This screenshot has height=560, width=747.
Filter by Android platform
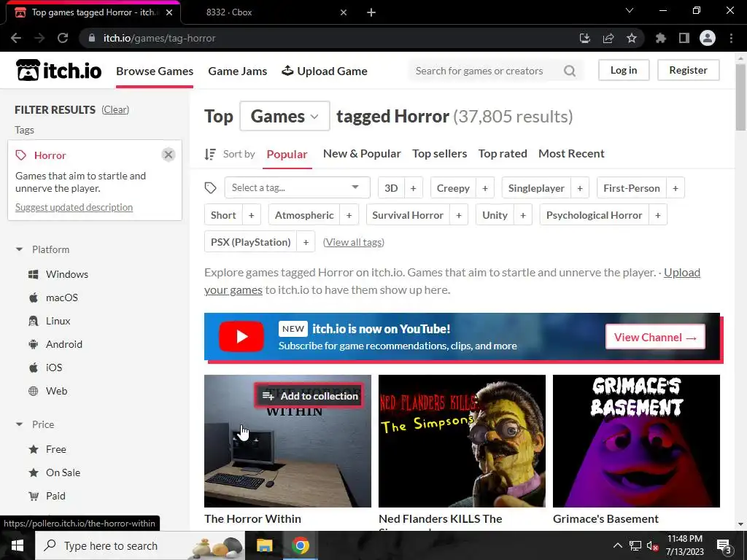(x=55, y=344)
